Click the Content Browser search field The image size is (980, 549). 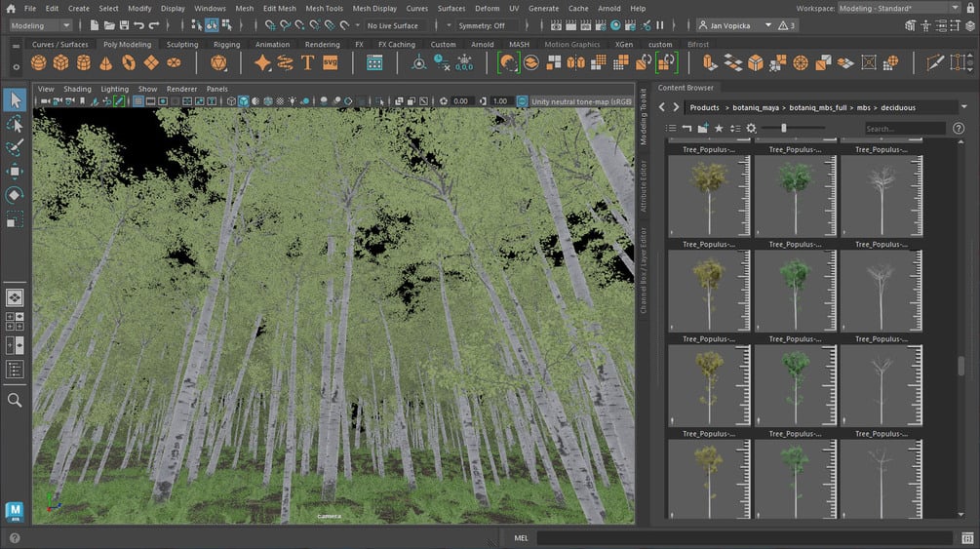pos(903,128)
